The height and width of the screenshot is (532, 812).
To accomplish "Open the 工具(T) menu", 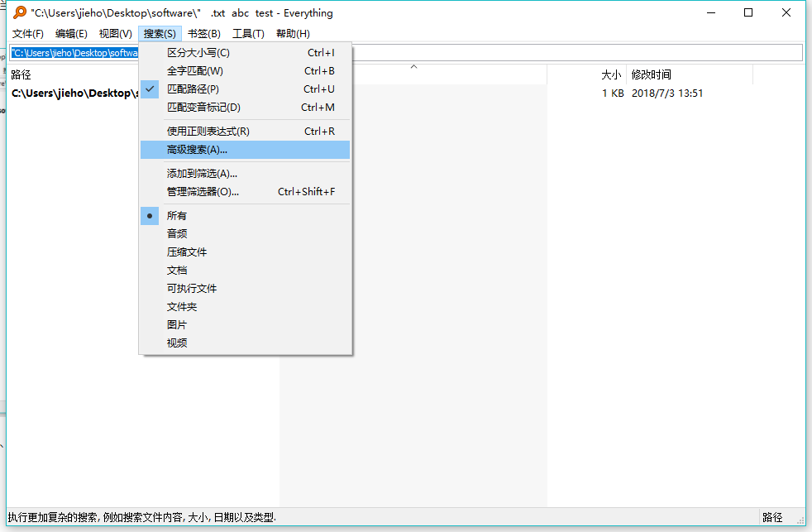I will 248,34.
